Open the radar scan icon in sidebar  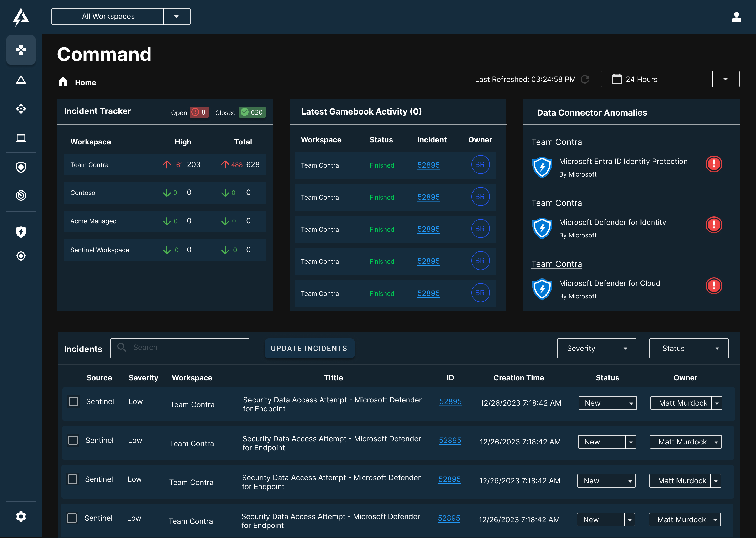(x=21, y=195)
